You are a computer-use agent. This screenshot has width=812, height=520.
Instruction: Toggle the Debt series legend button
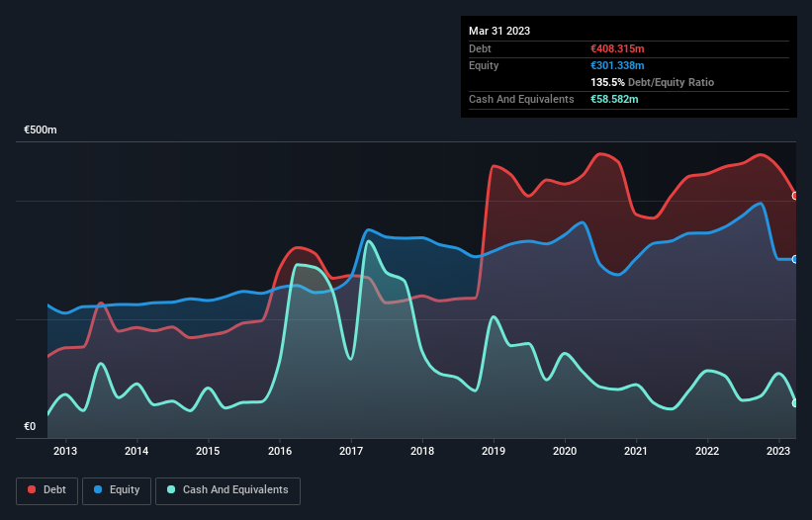coord(47,490)
